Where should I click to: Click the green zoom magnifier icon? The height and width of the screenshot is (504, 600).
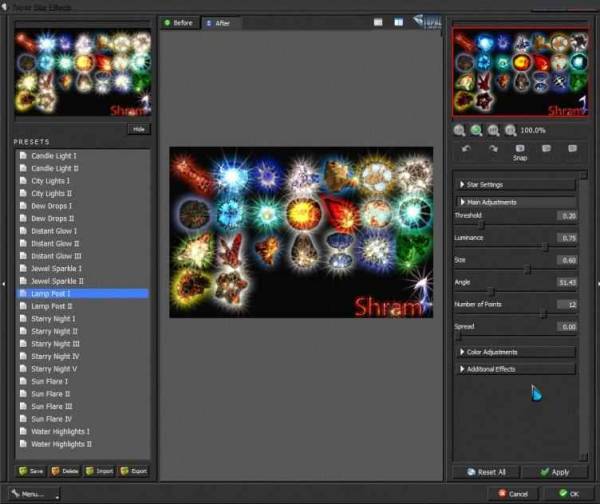[x=476, y=130]
